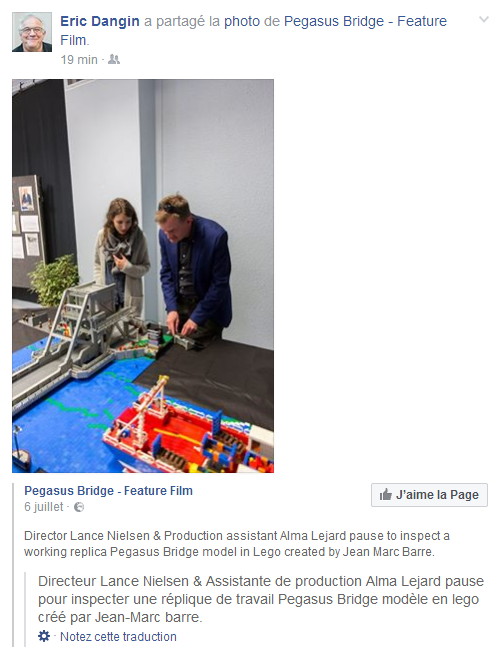Click the J'aime la Page button

pyautogui.click(x=429, y=495)
